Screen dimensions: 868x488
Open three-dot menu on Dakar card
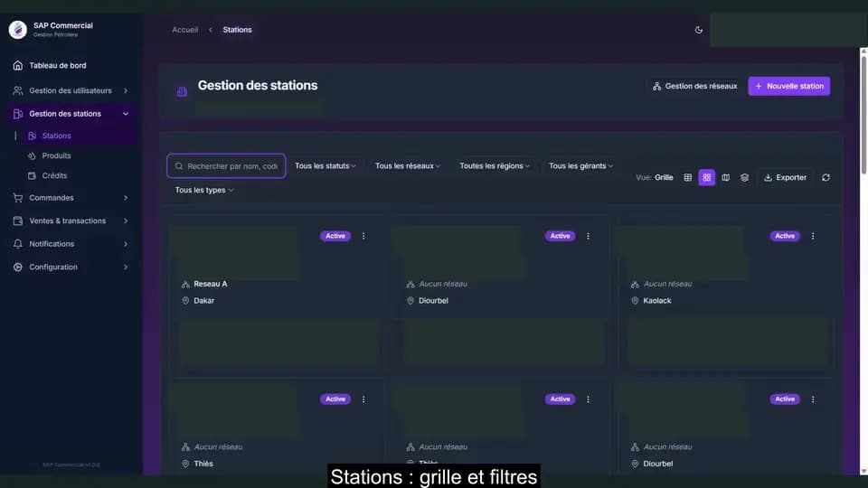363,236
